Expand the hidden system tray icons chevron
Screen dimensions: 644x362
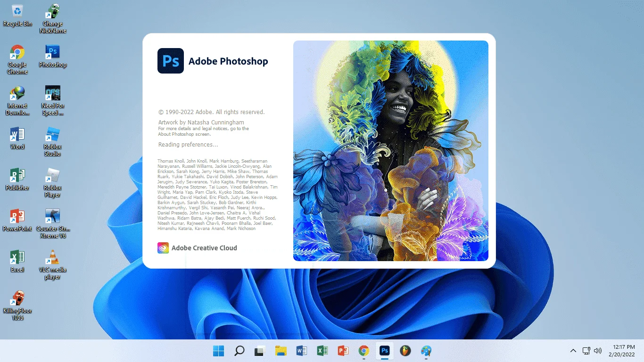573,351
